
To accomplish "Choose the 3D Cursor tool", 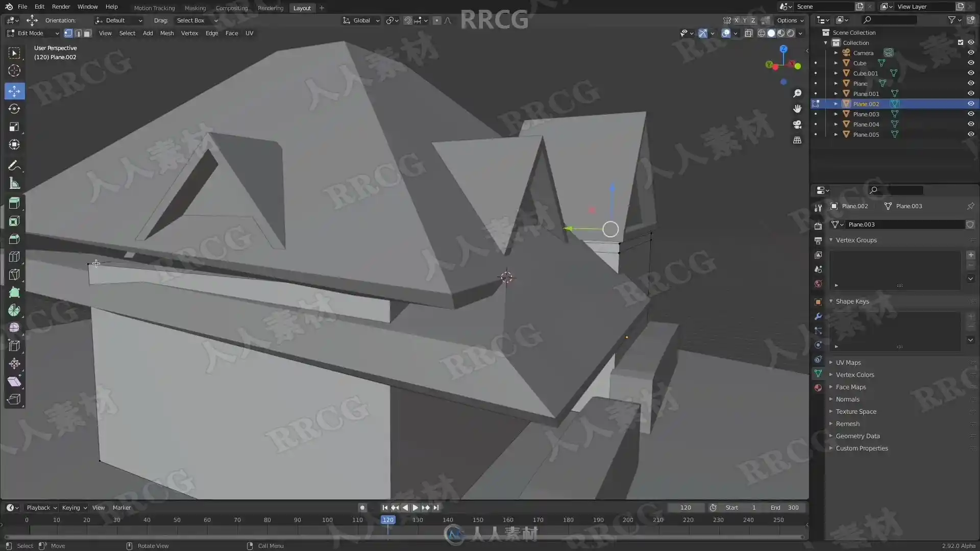I will pyautogui.click(x=14, y=71).
